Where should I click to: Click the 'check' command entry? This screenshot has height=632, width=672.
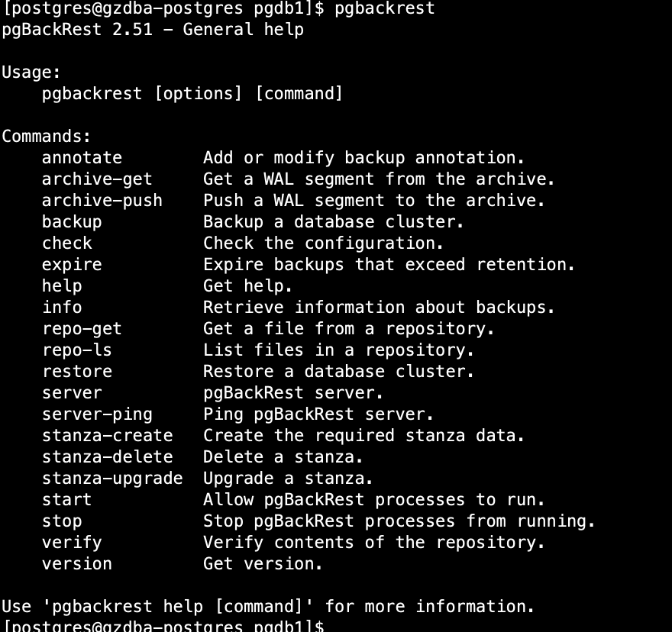point(67,243)
